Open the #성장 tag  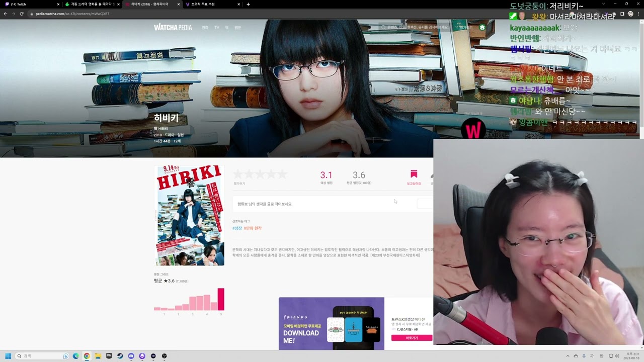(237, 228)
